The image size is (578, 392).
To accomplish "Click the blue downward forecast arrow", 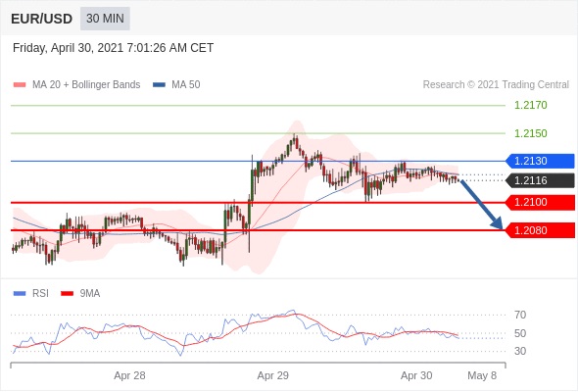I will point(481,204).
